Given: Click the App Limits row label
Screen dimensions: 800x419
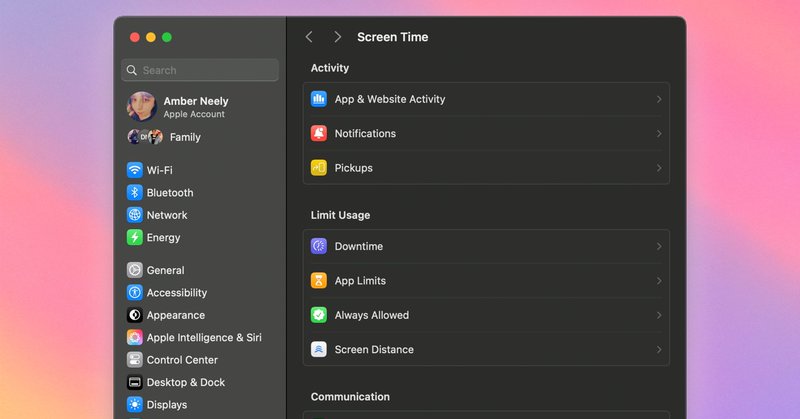Looking at the screenshot, I should tap(360, 281).
